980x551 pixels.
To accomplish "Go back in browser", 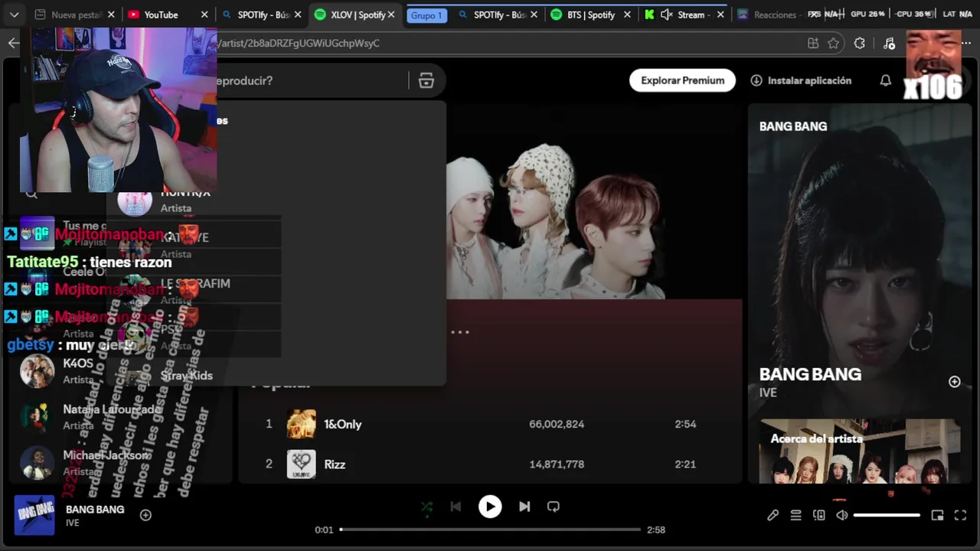I will tap(13, 43).
